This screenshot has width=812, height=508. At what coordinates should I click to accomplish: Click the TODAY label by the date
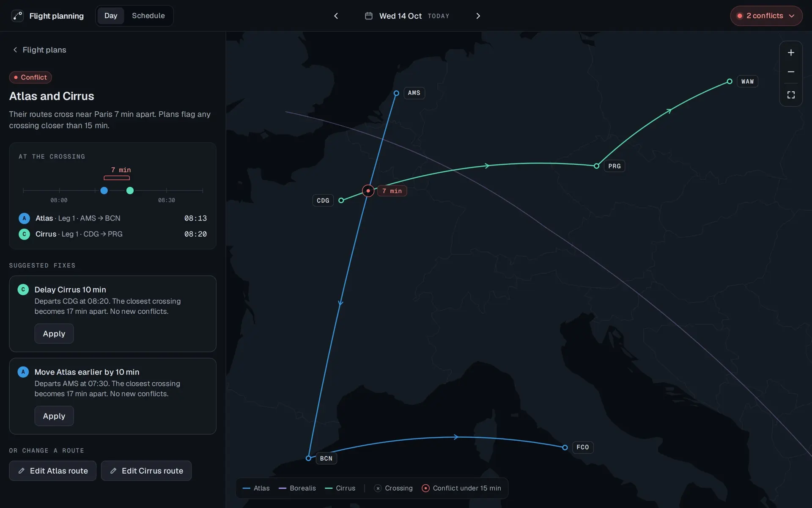[x=439, y=16]
